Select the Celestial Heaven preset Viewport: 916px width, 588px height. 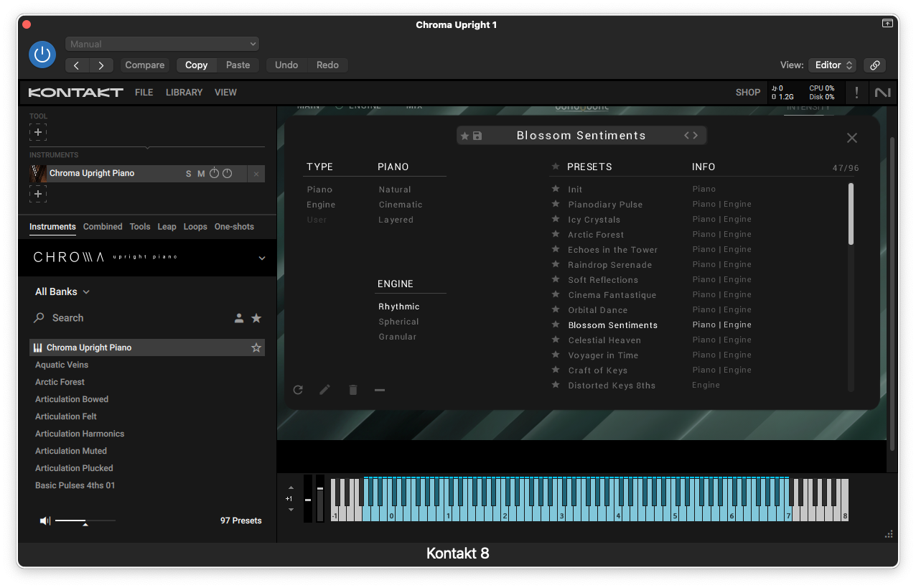pyautogui.click(x=604, y=340)
